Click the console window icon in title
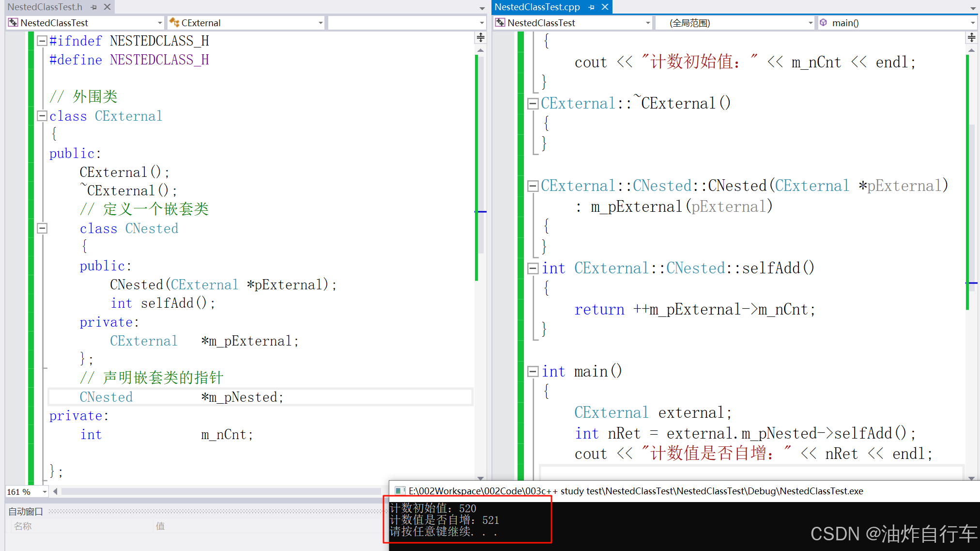Screen dimensions: 980x551 (x=399, y=491)
